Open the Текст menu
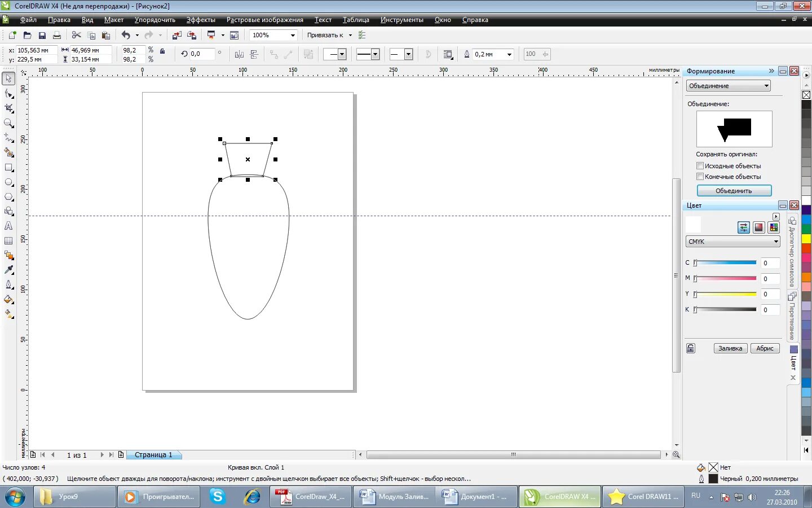Screen dimensions: 812x508 [x=323, y=20]
